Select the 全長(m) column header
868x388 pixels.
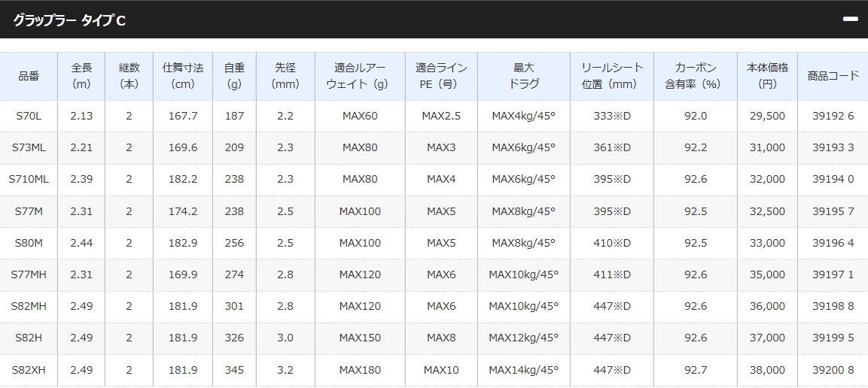click(x=81, y=76)
